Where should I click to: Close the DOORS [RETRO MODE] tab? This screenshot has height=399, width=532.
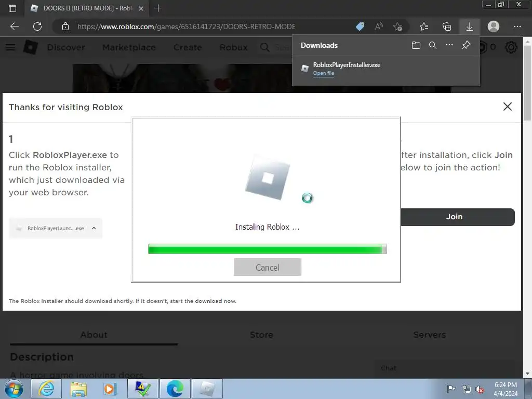pyautogui.click(x=141, y=8)
